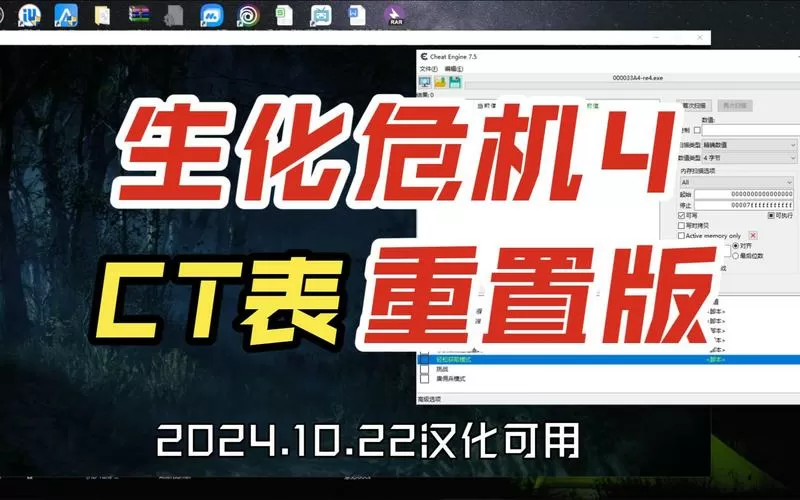Image resolution: width=800 pixels, height=500 pixels.
Task: Select the 最后位数 last digits radio button
Action: (735, 255)
